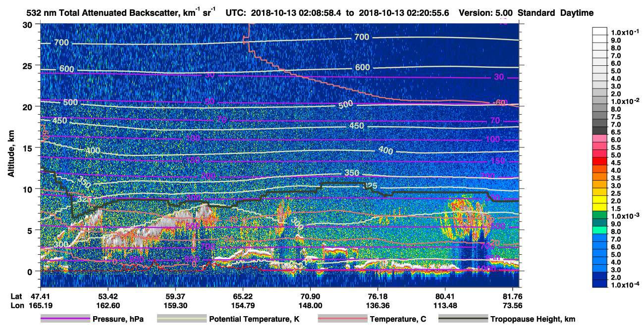Click color scale label "2.5"
Screen dimensions: 644x330
click(x=616, y=193)
